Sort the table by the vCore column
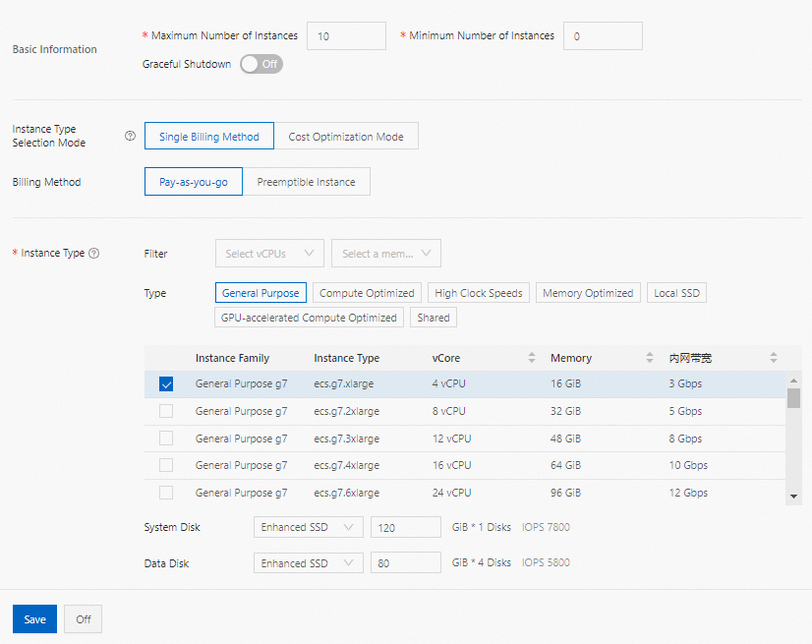Viewport: 812px width, 644px height. 531,358
